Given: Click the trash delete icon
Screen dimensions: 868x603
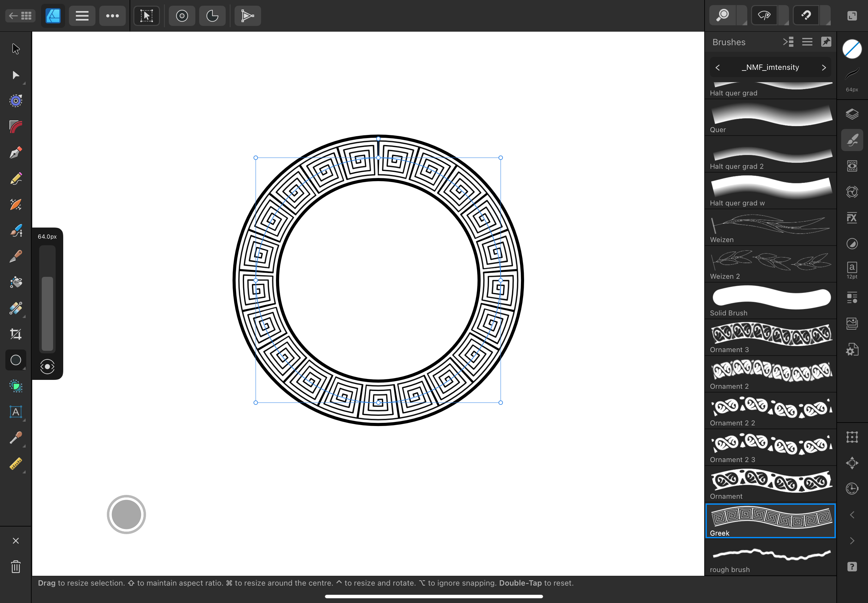Looking at the screenshot, I should point(15,567).
